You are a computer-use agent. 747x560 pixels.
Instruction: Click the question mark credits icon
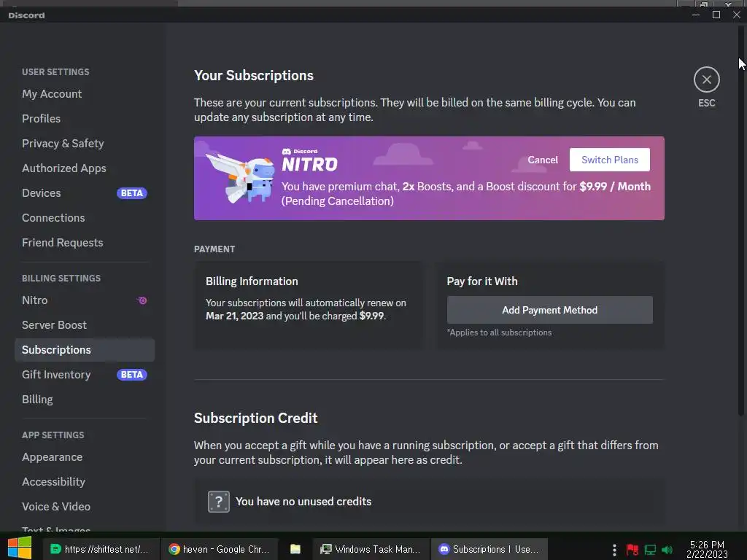219,502
